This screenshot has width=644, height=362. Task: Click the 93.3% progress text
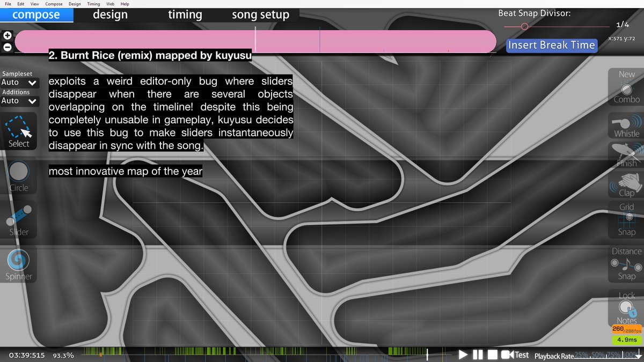pyautogui.click(x=63, y=355)
